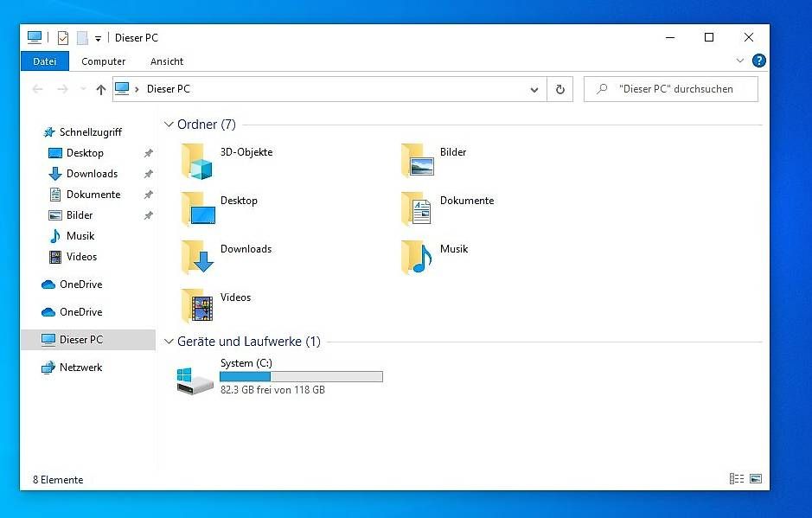The width and height of the screenshot is (812, 518).
Task: Select Schnellzugriff in the navigation pane
Action: coord(88,132)
